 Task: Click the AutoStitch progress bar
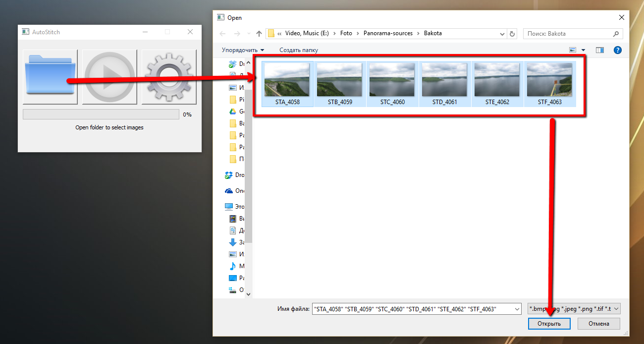click(x=101, y=115)
